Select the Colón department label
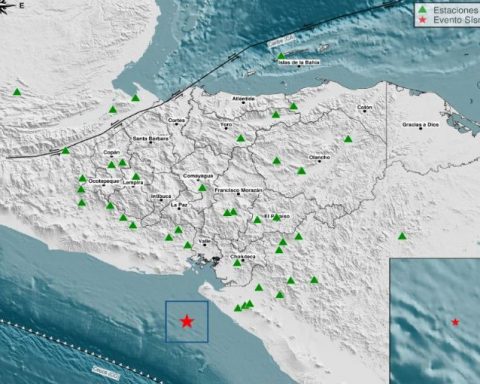The width and height of the screenshot is (480, 384). tap(364, 107)
